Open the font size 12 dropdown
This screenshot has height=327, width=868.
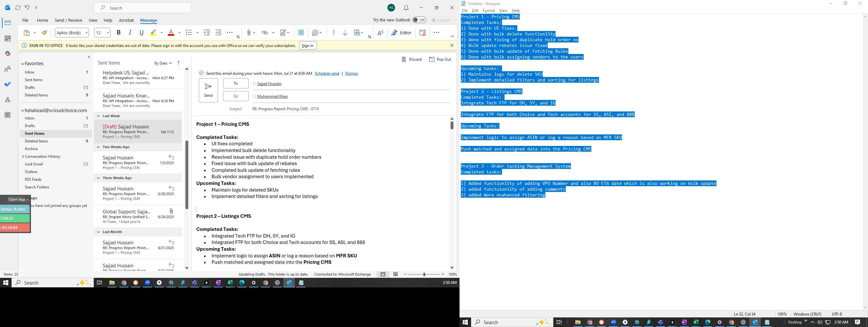coord(108,33)
